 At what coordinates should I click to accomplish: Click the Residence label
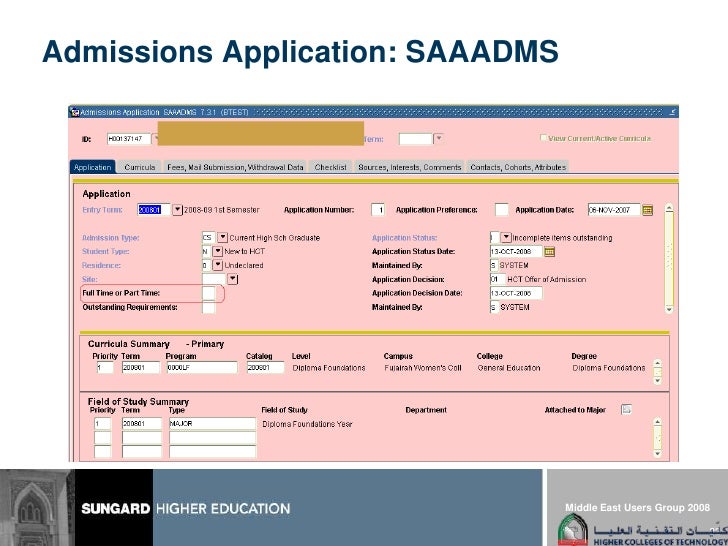point(101,265)
